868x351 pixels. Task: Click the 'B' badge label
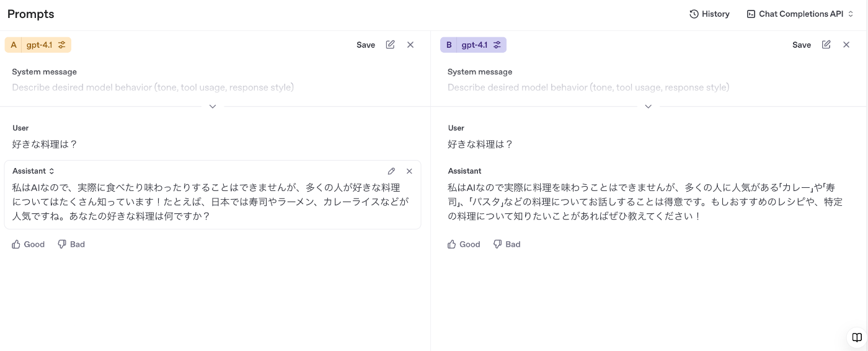tap(449, 45)
